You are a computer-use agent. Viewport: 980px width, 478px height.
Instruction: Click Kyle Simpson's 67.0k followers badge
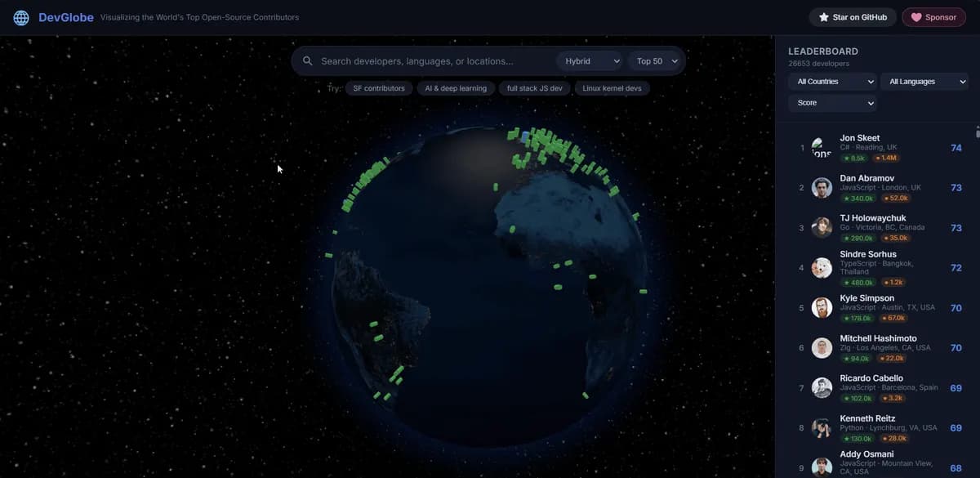pos(893,318)
